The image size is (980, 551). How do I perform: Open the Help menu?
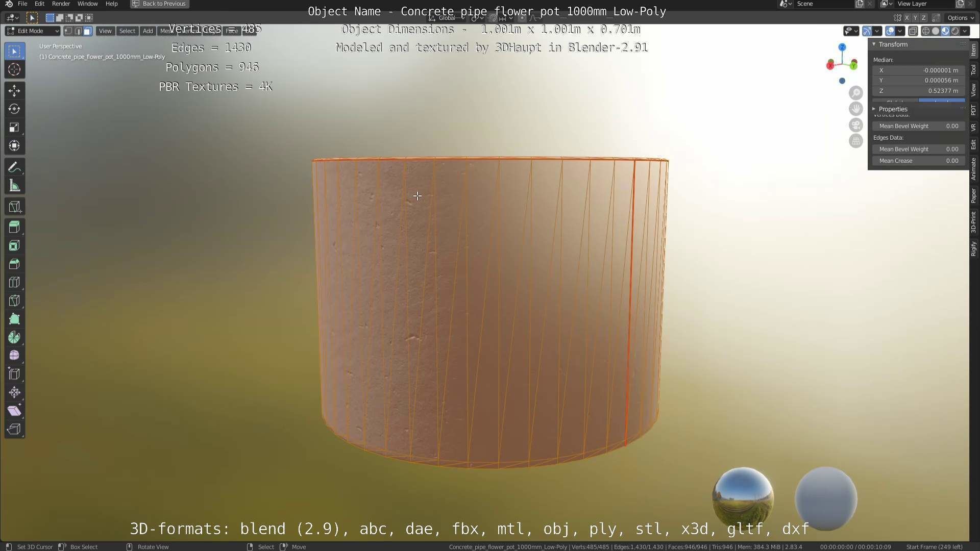click(111, 4)
